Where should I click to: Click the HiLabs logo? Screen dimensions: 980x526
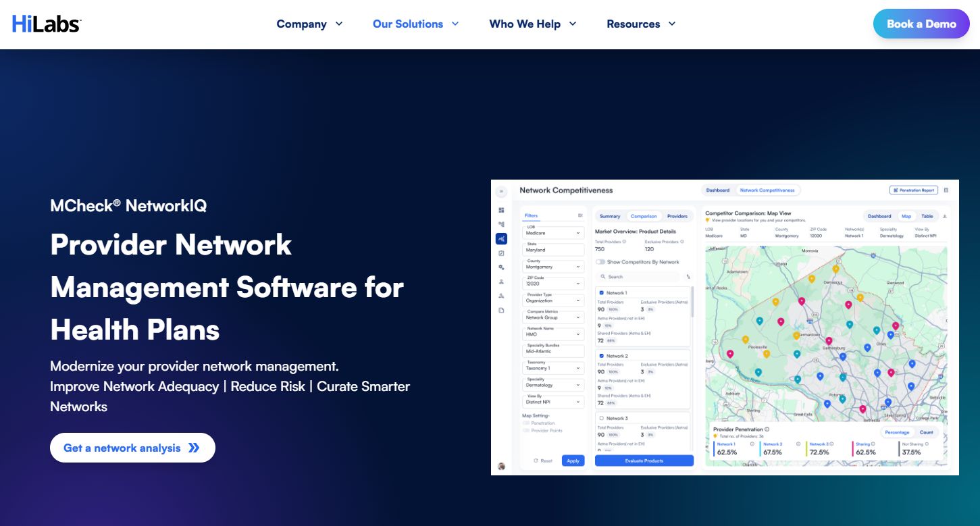47,24
